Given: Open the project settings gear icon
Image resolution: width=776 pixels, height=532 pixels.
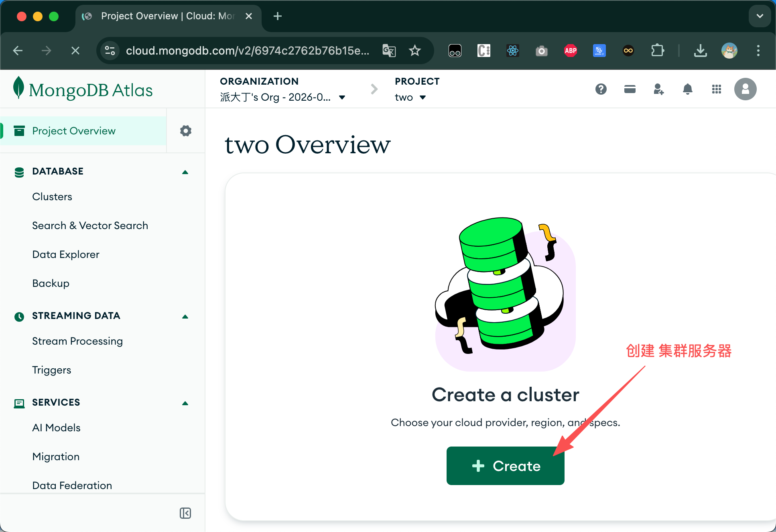Looking at the screenshot, I should tap(185, 131).
